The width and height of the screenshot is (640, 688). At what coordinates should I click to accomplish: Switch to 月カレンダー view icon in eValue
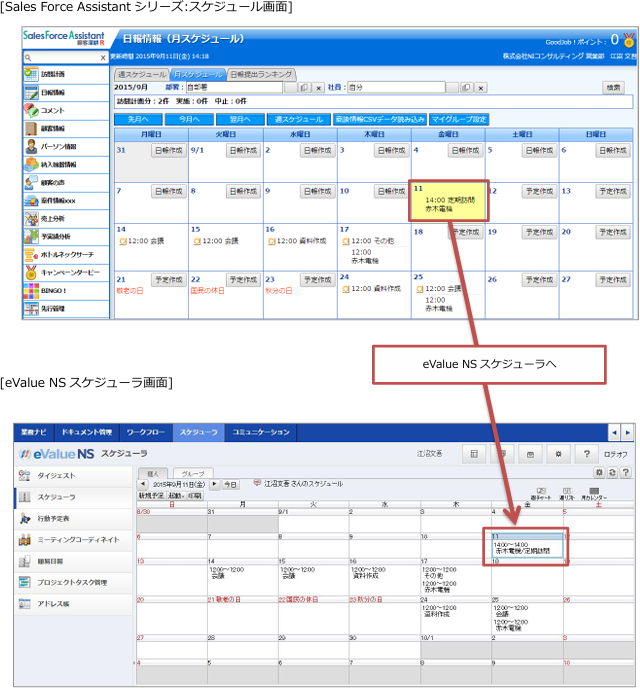(x=594, y=494)
